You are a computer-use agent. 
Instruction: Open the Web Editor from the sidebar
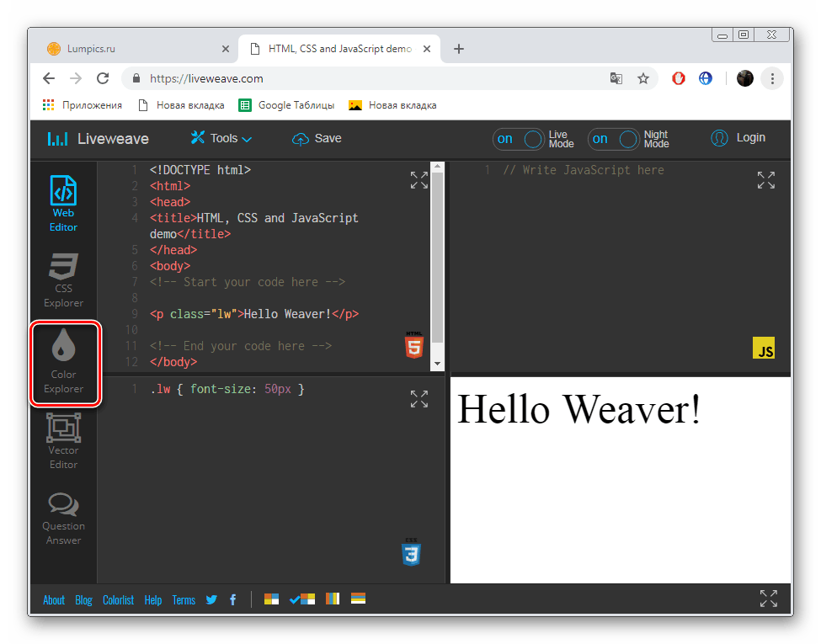[63, 202]
